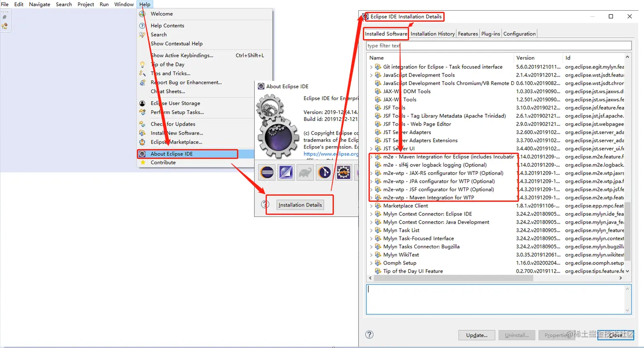Select the Tip of the Day UI Feature row
Screen dimensions: 644x348
[x=495, y=271]
